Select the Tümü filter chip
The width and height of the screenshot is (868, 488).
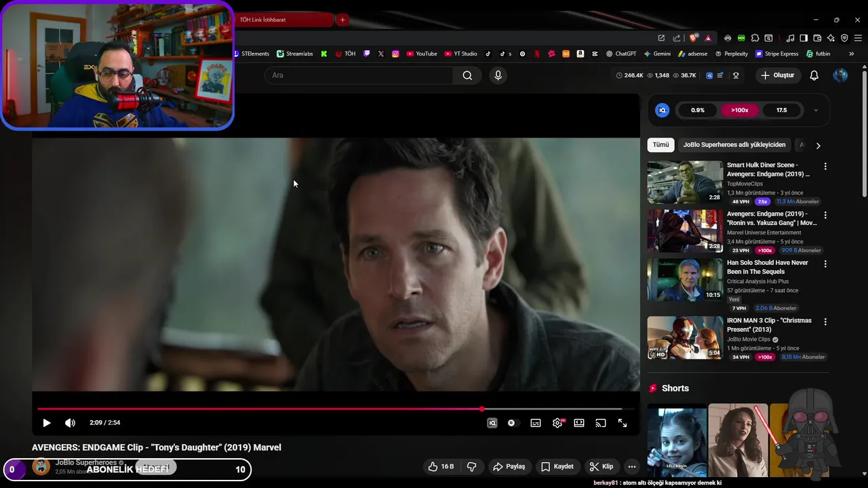pos(660,144)
